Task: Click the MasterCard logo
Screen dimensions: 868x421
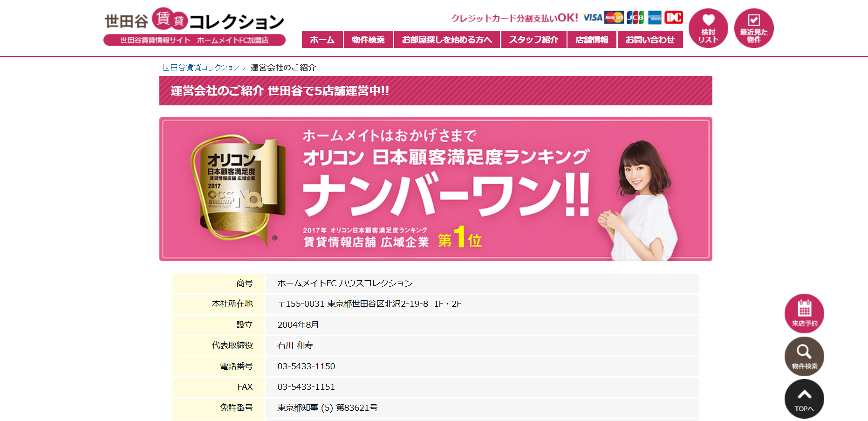Action: click(x=614, y=18)
